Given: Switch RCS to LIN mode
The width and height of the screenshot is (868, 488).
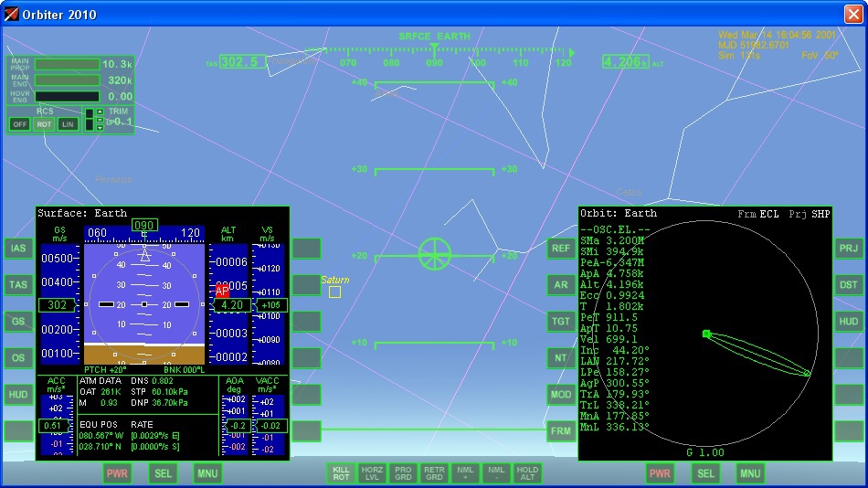Looking at the screenshot, I should [68, 124].
